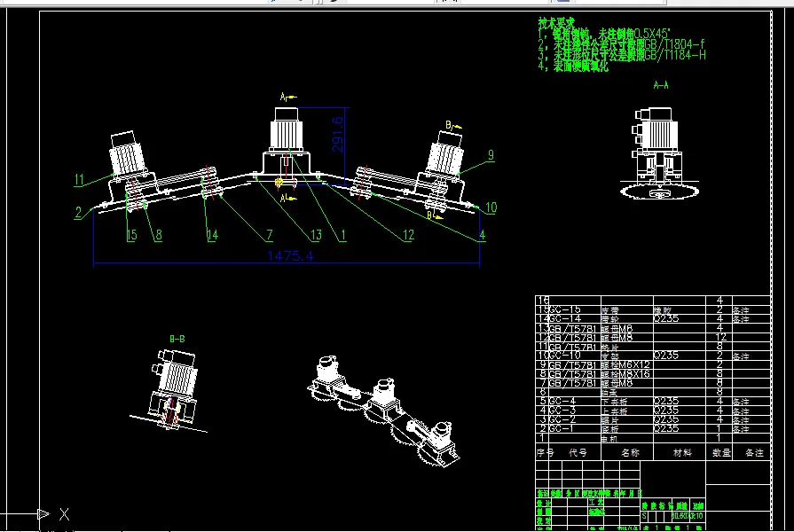Image resolution: width=794 pixels, height=532 pixels.
Task: Click the GC-4 code cell in parts table
Action: (x=575, y=401)
